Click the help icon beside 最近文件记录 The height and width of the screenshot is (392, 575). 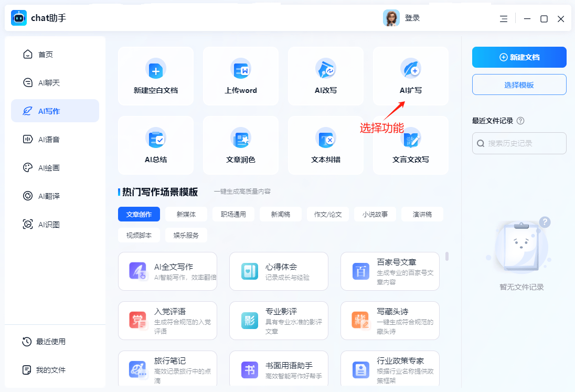click(x=520, y=121)
